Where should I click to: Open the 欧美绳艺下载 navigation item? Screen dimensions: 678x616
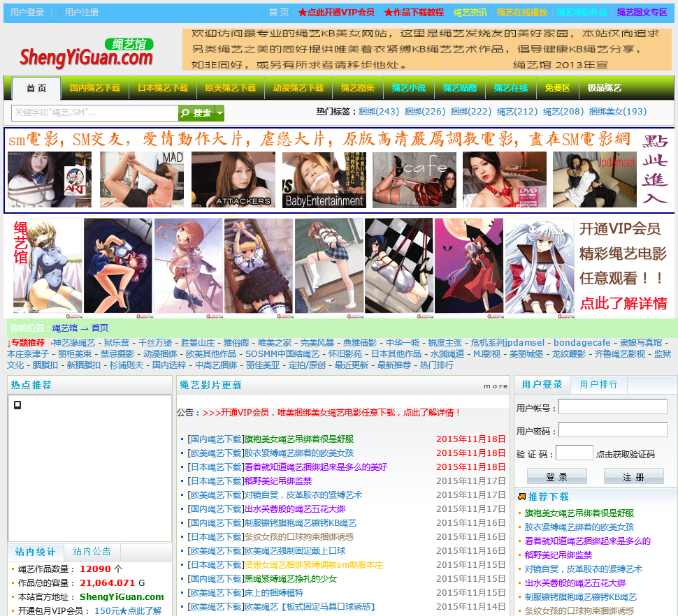coord(231,88)
